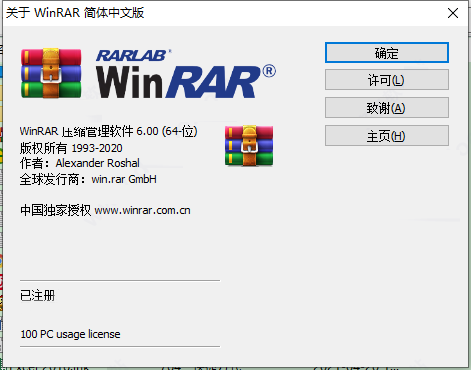Click the small WinRAR books icon
471x370 pixels.
(249, 146)
